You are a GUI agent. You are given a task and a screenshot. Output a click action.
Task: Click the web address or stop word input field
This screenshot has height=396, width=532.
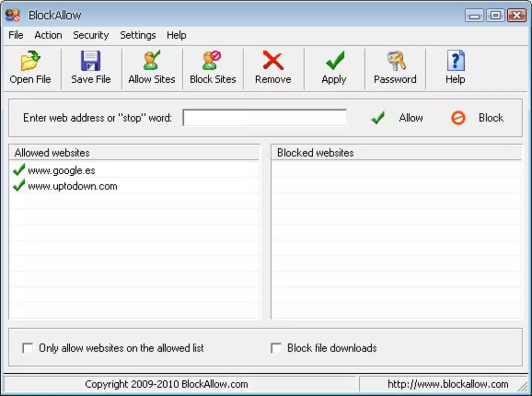(x=265, y=118)
